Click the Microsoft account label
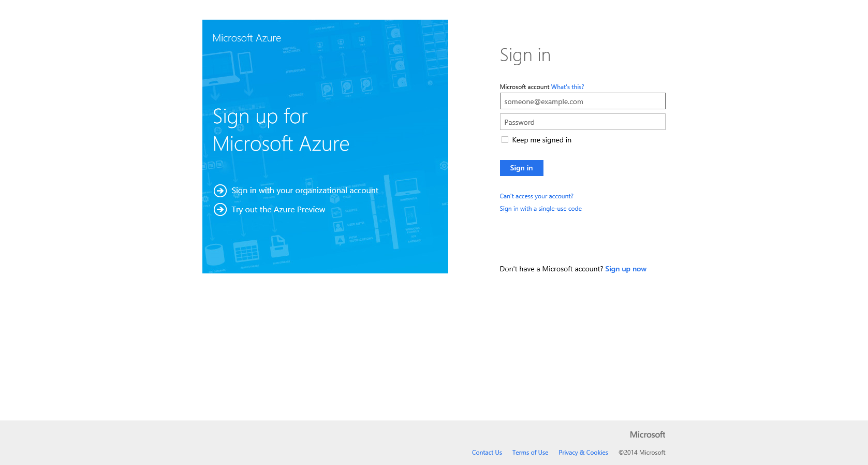The height and width of the screenshot is (465, 868). click(524, 87)
